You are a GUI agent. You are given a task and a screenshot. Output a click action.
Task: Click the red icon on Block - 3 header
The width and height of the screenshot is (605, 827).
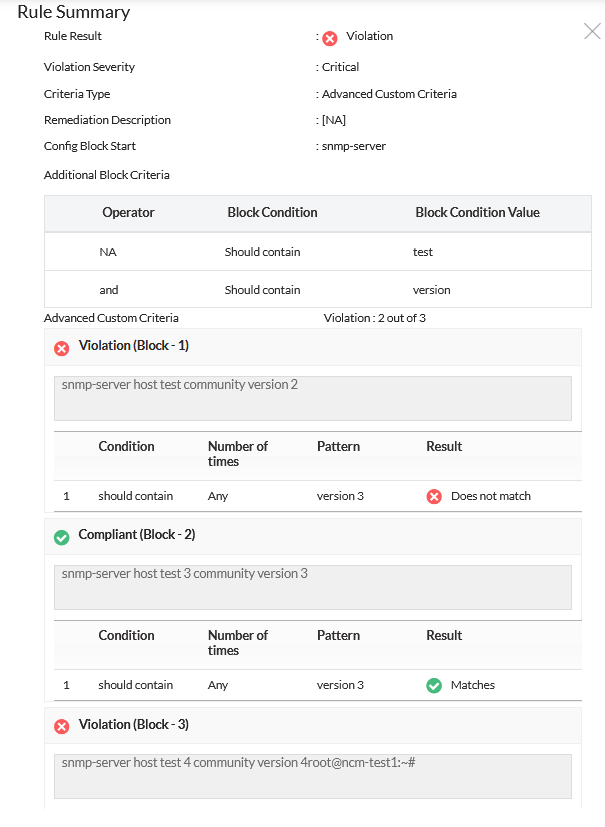(x=61, y=727)
